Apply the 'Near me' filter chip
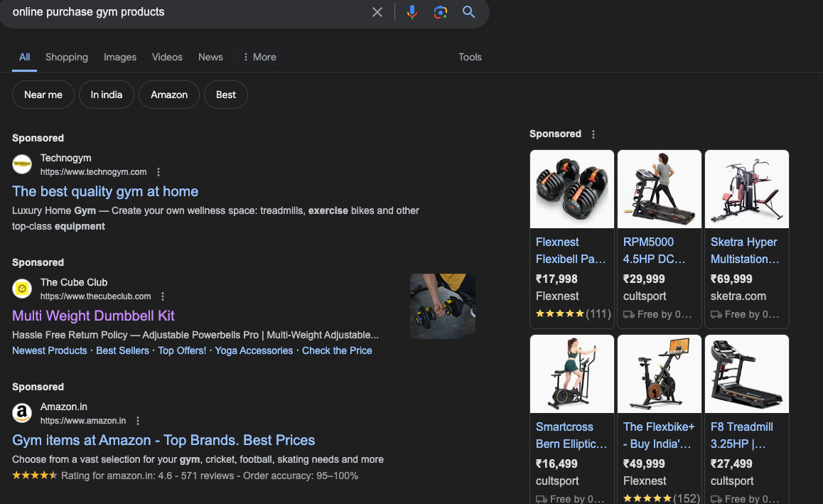The height and width of the screenshot is (504, 823). (43, 95)
